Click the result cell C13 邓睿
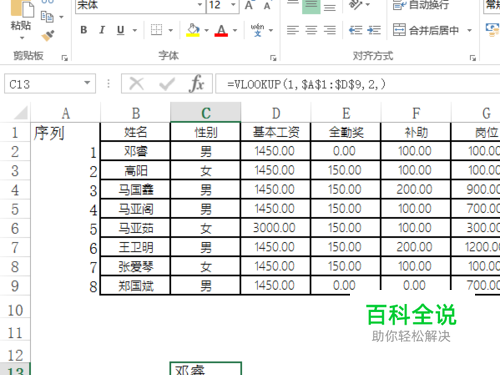500x375 pixels. click(206, 369)
